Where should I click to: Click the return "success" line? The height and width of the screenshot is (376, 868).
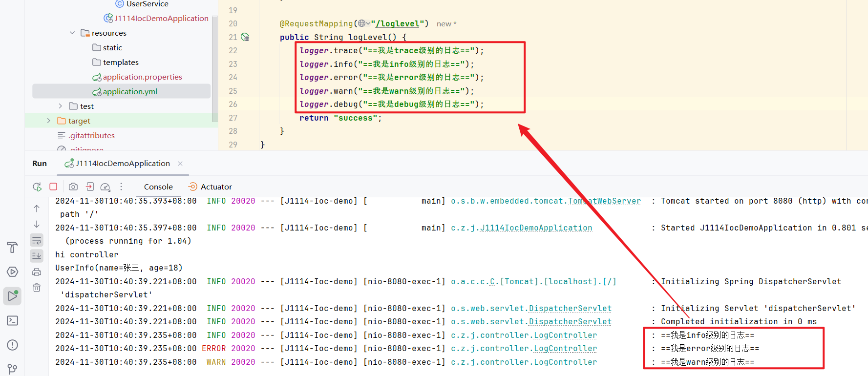pos(340,118)
